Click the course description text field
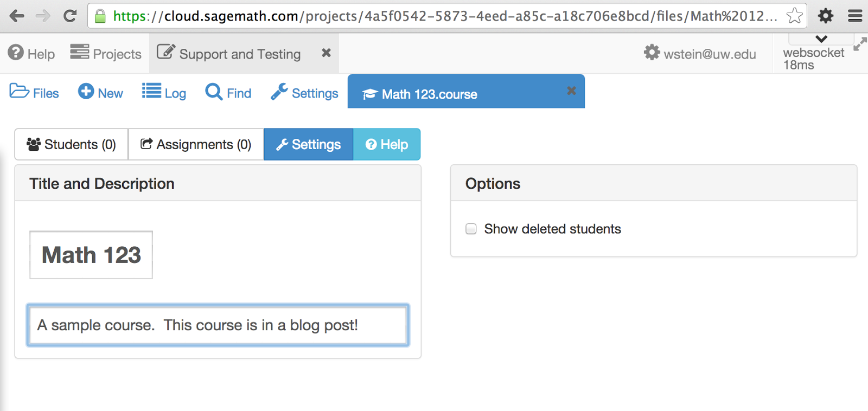 (x=218, y=325)
